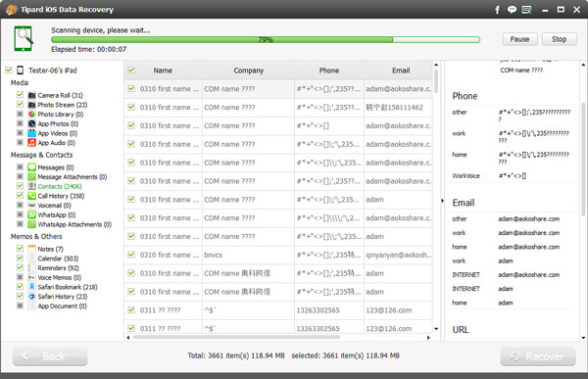Toggle the Camera Roll checkbox
The image size is (588, 379).
[20, 95]
